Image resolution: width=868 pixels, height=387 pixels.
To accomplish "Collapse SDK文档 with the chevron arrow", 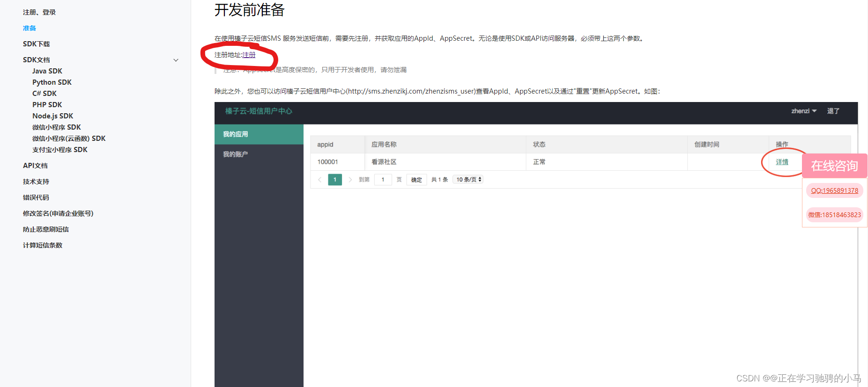I will point(176,60).
